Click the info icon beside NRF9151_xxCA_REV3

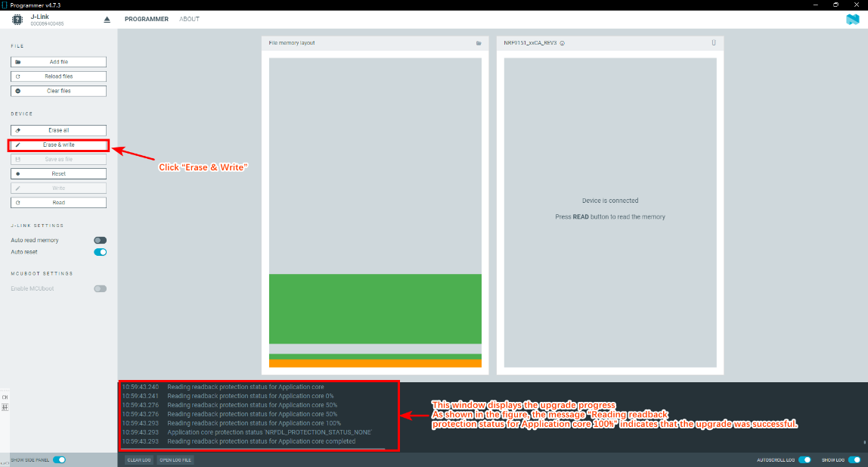[563, 43]
